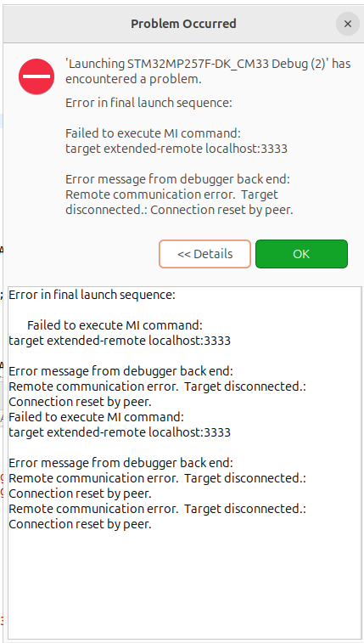Click 'Error in final launch sequence:' beside error icon
This screenshot has width=364, height=643.
pyautogui.click(x=148, y=103)
